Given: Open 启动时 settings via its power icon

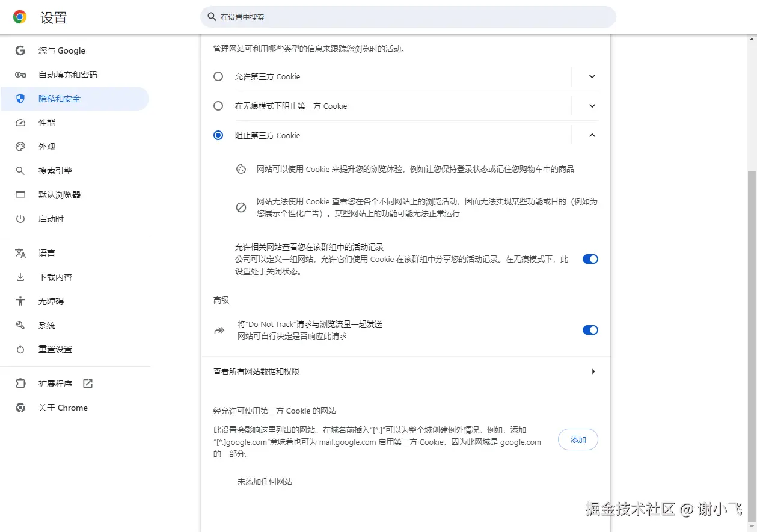Looking at the screenshot, I should pyautogui.click(x=20, y=218).
